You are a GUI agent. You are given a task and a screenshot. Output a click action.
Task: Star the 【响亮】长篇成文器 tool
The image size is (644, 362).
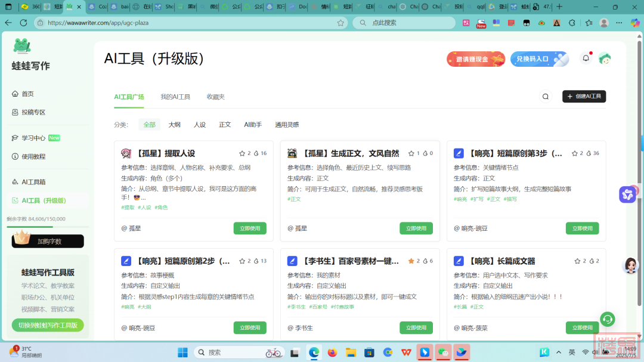click(577, 261)
